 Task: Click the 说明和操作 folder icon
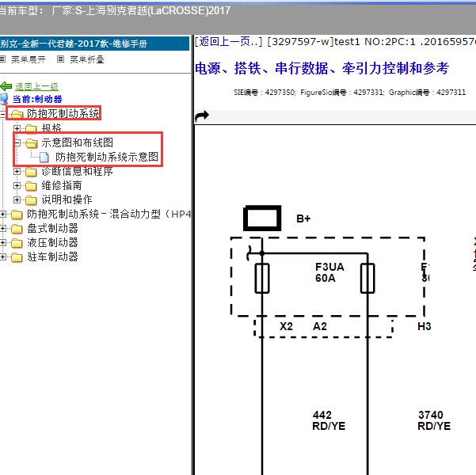(x=31, y=200)
